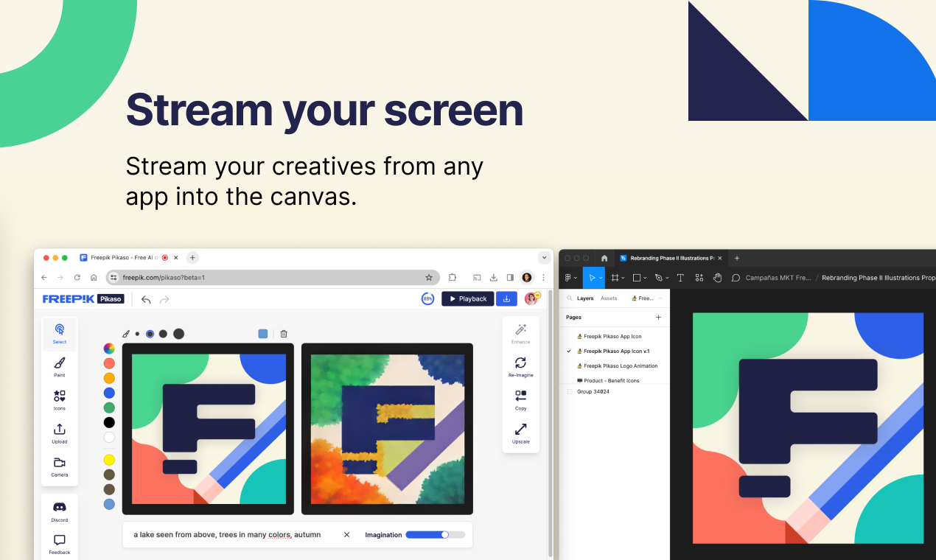
Task: Choose the Paint brush tool
Action: coord(60,366)
